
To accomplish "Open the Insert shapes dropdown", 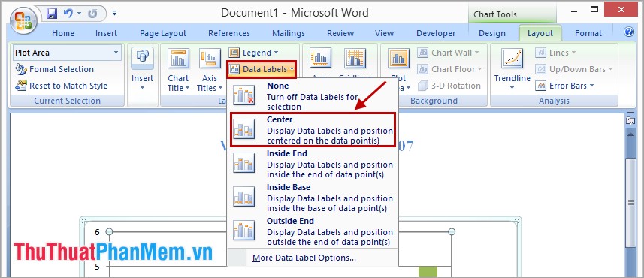I will pos(142,69).
